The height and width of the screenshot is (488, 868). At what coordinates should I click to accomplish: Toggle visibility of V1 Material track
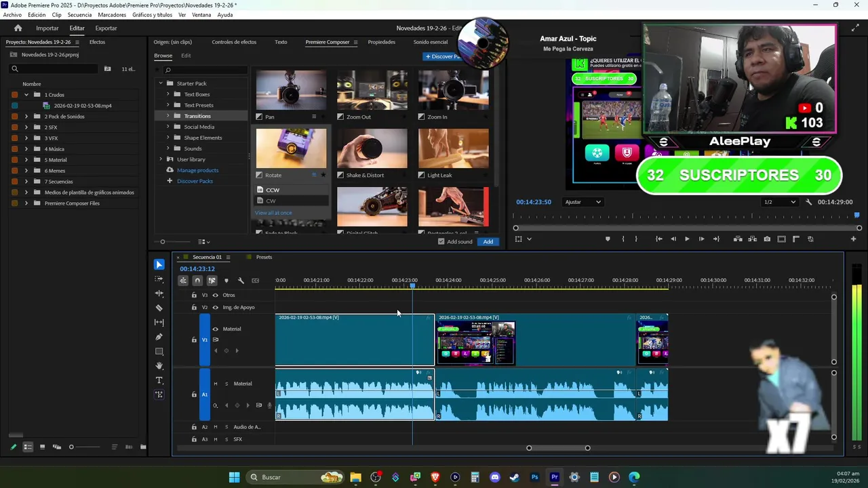pyautogui.click(x=216, y=329)
